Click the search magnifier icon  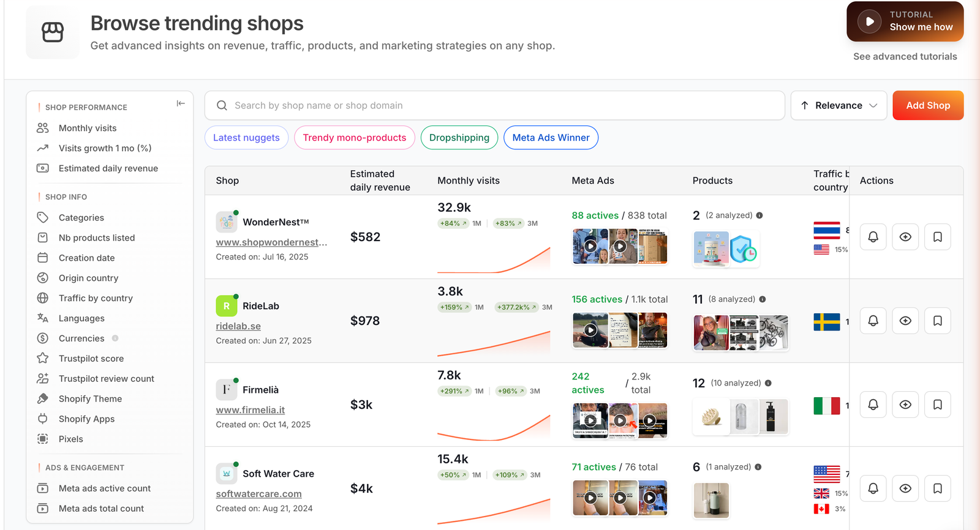[222, 105]
